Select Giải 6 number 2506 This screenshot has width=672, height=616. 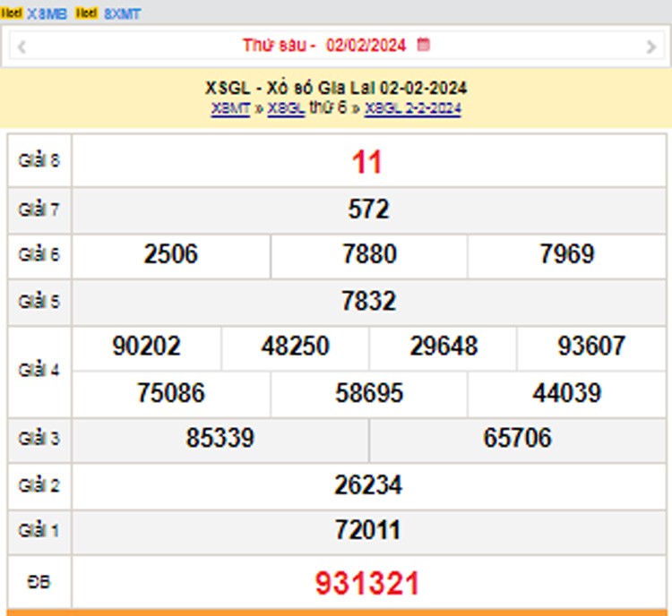pyautogui.click(x=170, y=253)
